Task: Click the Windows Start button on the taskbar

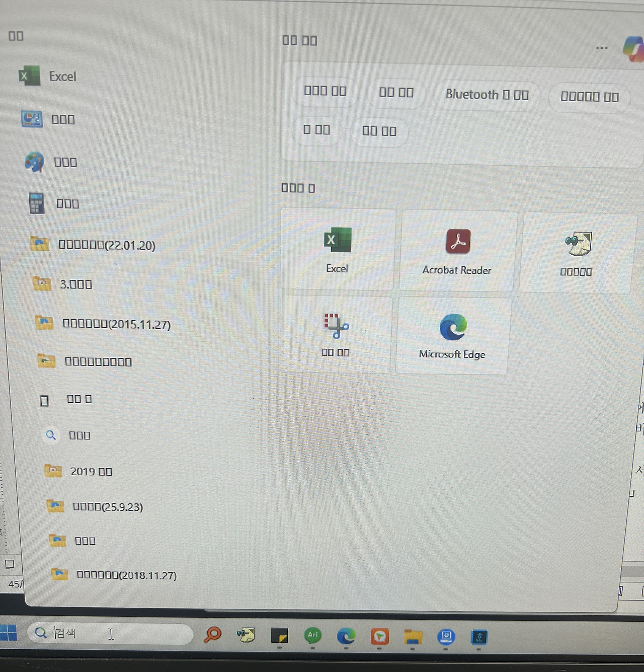Action: pos(9,632)
